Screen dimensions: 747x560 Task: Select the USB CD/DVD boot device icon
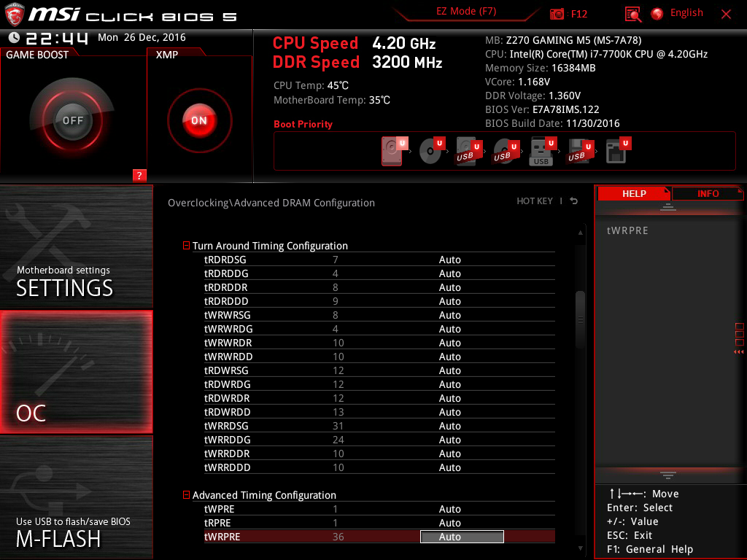point(505,151)
